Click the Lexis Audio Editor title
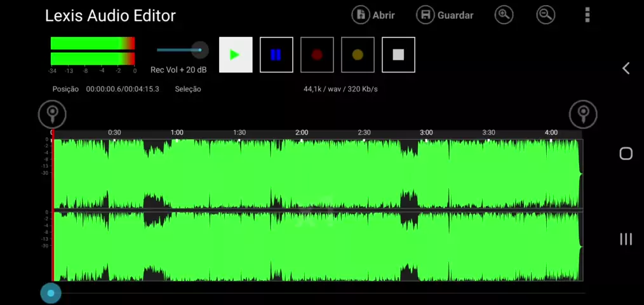 pos(111,16)
